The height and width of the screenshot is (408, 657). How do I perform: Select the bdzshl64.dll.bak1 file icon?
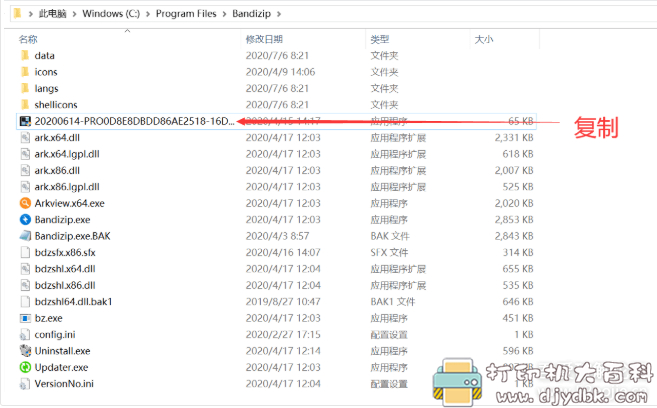click(25, 302)
